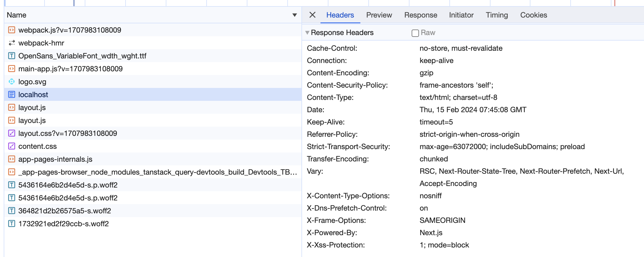Click the image icon beside logo.svg
Image resolution: width=644 pixels, height=257 pixels.
click(12, 81)
